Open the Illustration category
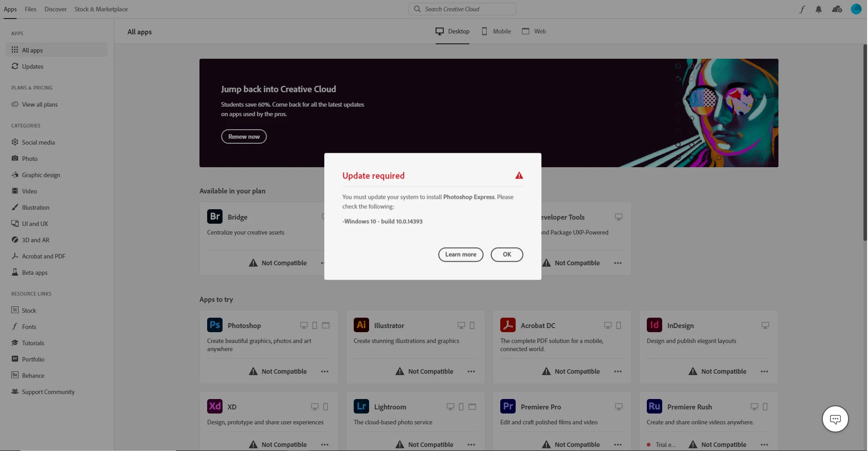This screenshot has width=868, height=451. click(x=57, y=207)
